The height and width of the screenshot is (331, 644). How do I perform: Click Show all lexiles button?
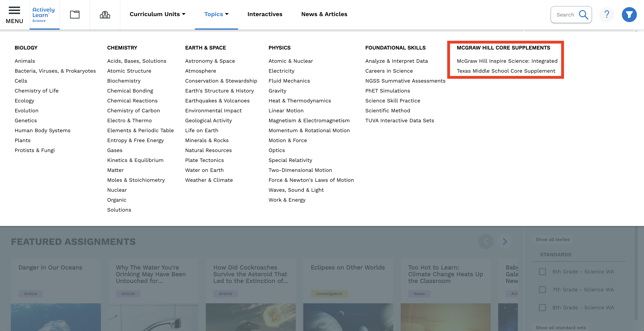(x=553, y=239)
